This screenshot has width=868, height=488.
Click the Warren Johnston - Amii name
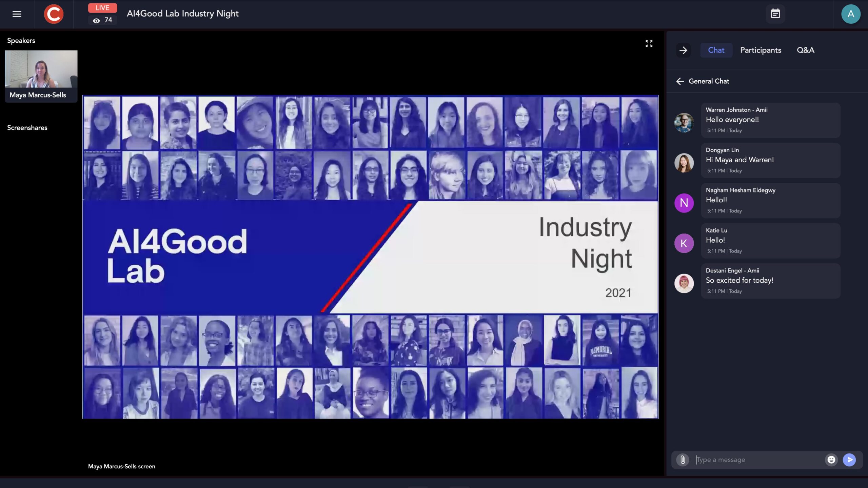736,110
